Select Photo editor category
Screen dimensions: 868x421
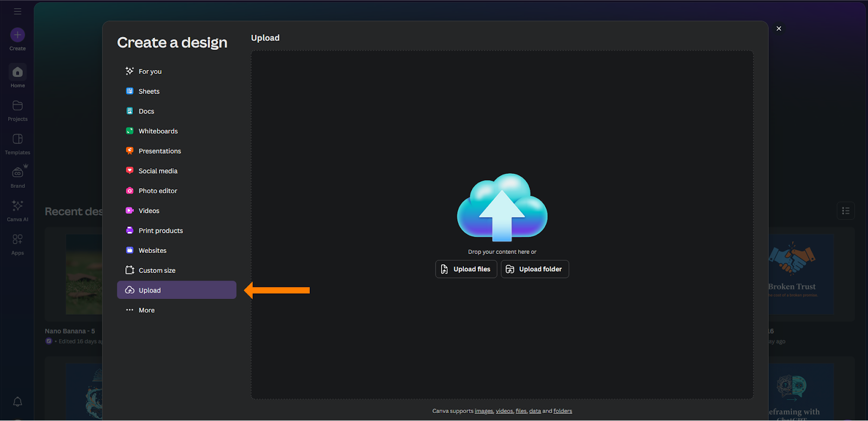158,191
